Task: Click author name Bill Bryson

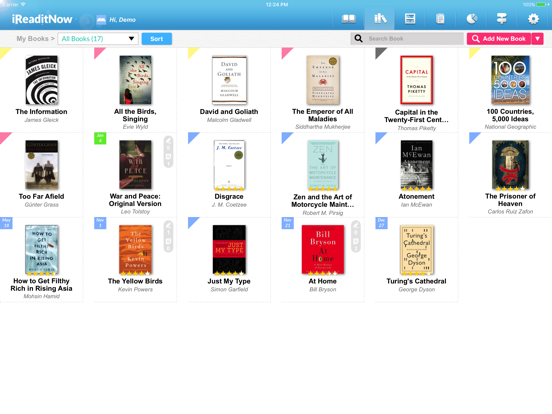Action: tap(323, 289)
